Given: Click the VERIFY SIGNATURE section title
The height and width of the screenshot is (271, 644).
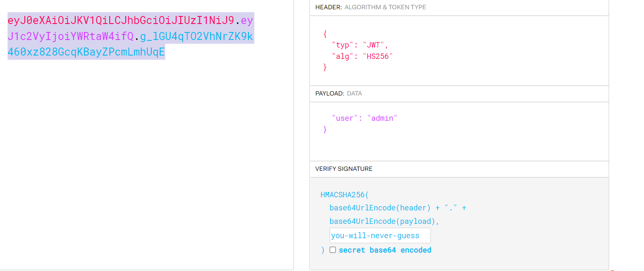Looking at the screenshot, I should tap(343, 169).
